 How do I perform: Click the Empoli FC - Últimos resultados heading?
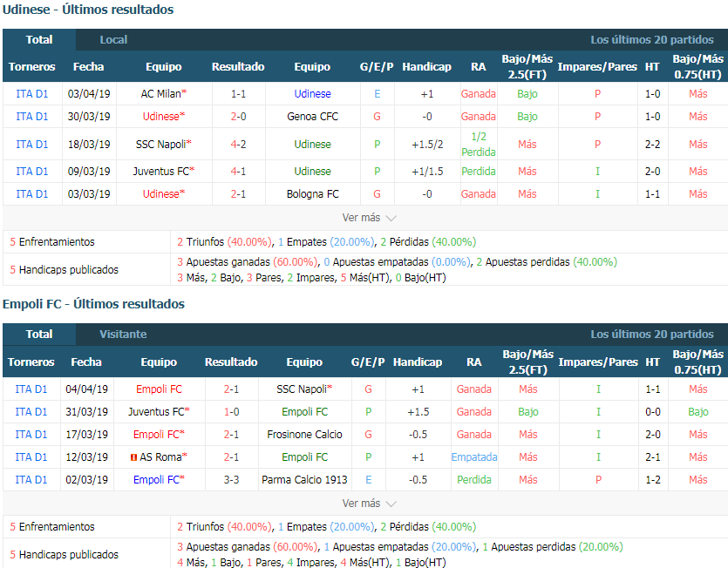coord(94,304)
